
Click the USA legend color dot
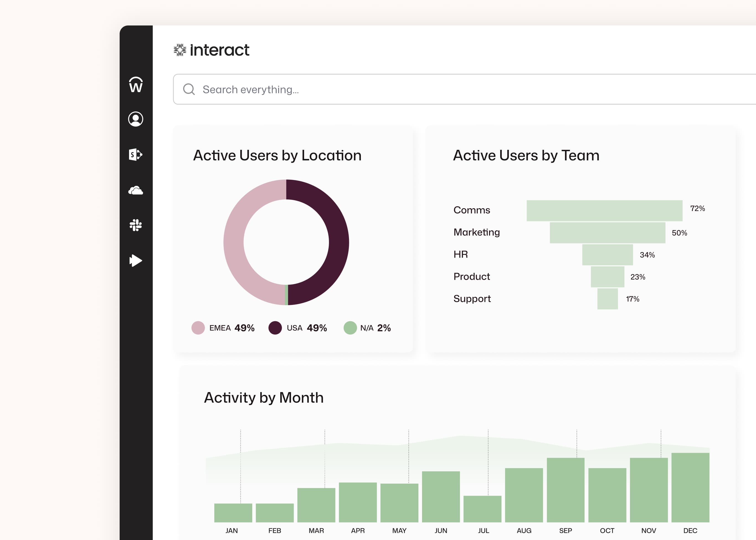point(275,328)
